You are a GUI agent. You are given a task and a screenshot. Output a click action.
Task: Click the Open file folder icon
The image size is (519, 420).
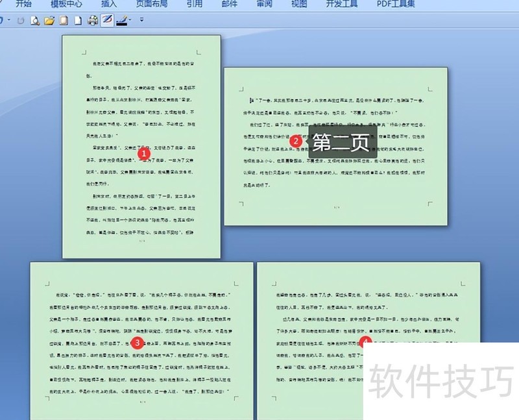coord(49,21)
